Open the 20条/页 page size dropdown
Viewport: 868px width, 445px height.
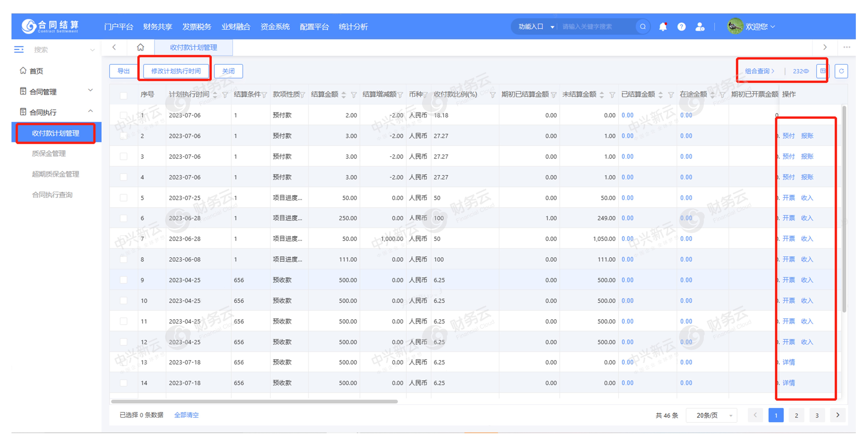click(712, 415)
